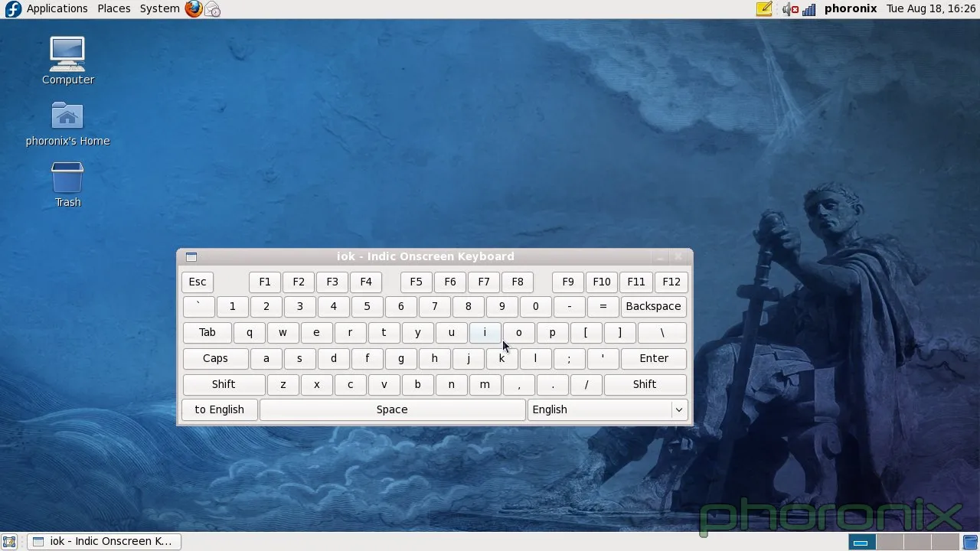Hit the Space bar on the keyboard
Screen dimensions: 980x551
392,410
